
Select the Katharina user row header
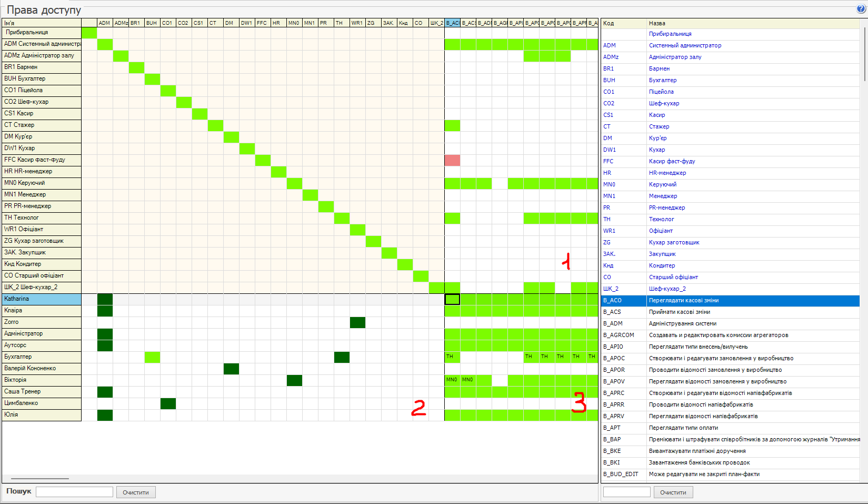(42, 299)
